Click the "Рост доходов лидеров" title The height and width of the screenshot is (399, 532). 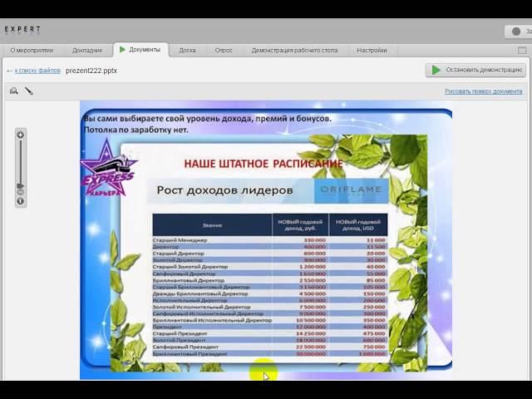click(x=224, y=190)
